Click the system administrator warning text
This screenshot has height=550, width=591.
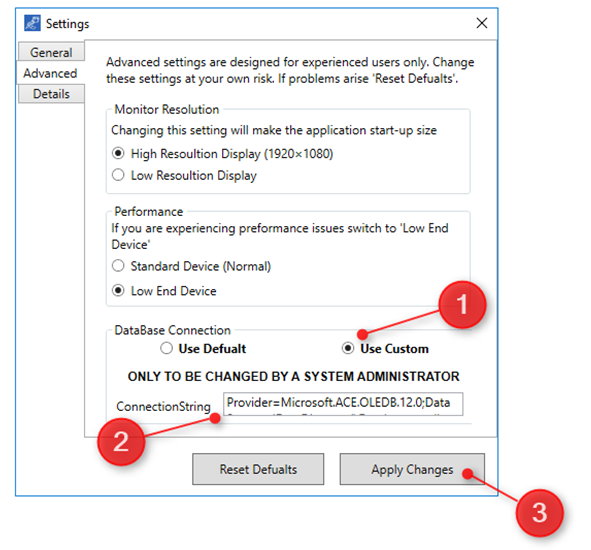click(294, 377)
